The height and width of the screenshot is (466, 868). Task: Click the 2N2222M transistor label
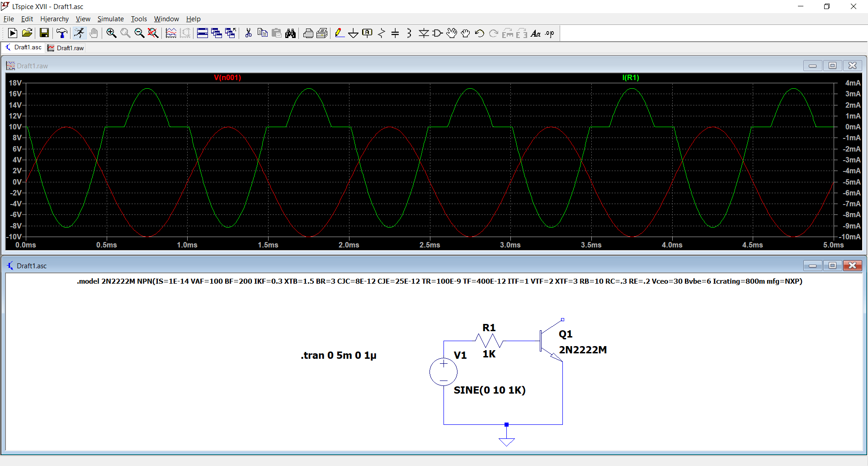pyautogui.click(x=583, y=350)
